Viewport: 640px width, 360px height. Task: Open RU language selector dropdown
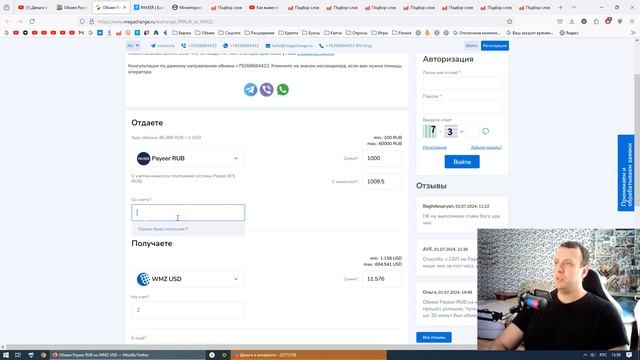tap(133, 46)
